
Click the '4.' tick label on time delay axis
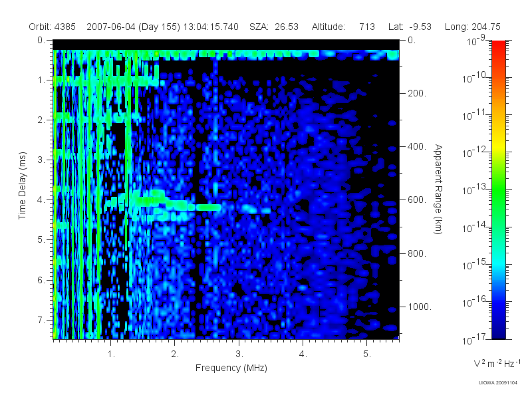[x=41, y=200]
